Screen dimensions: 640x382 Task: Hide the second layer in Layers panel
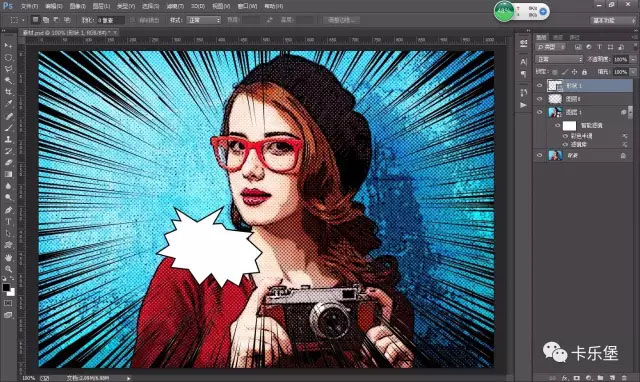tap(540, 99)
